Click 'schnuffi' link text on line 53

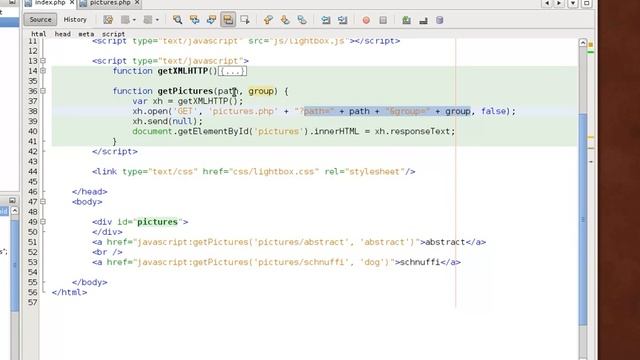[x=420, y=262]
